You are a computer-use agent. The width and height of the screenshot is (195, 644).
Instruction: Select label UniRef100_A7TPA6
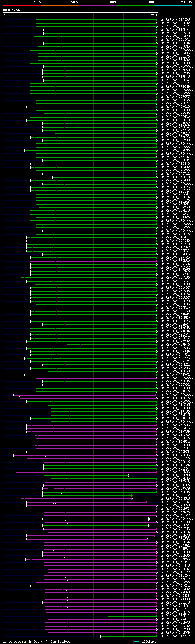pyautogui.click(x=175, y=455)
